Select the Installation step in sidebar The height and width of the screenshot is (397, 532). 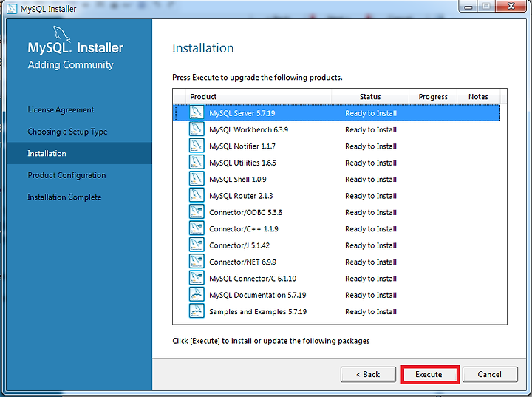pos(79,153)
